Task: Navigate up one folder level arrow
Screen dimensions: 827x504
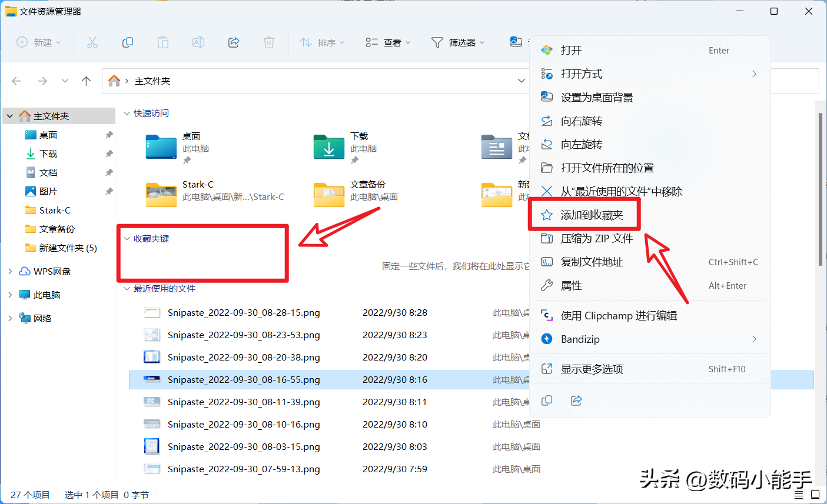Action: [87, 81]
